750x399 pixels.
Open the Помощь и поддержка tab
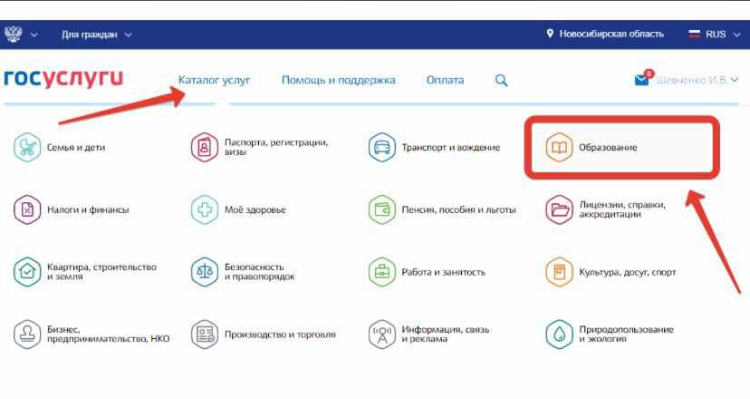pyautogui.click(x=338, y=80)
